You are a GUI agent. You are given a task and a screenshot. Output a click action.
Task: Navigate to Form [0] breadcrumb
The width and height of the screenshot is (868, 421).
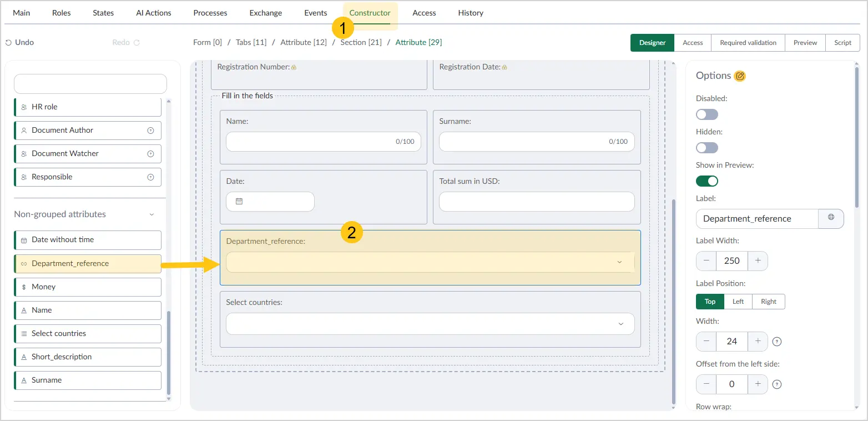tap(208, 42)
